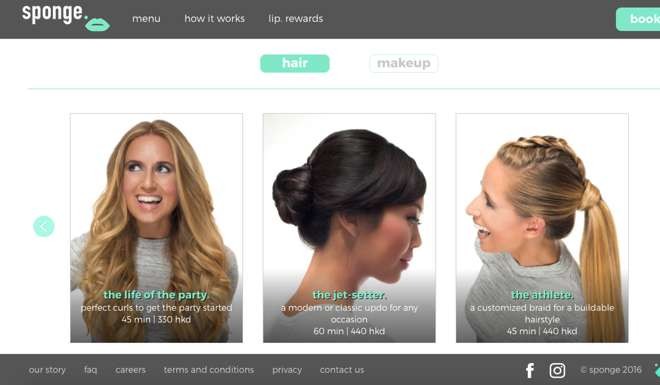Open lip. rewards page
This screenshot has height=385, width=660.
pyautogui.click(x=296, y=19)
